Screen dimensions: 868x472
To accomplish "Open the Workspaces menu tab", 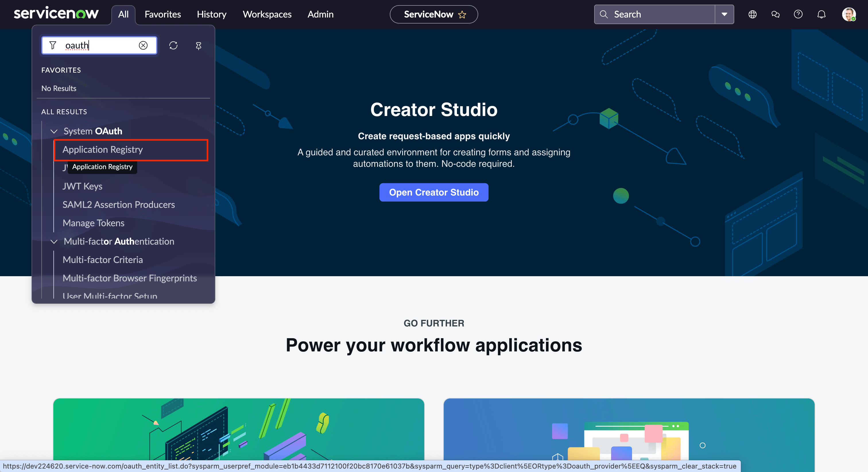I will 267,14.
